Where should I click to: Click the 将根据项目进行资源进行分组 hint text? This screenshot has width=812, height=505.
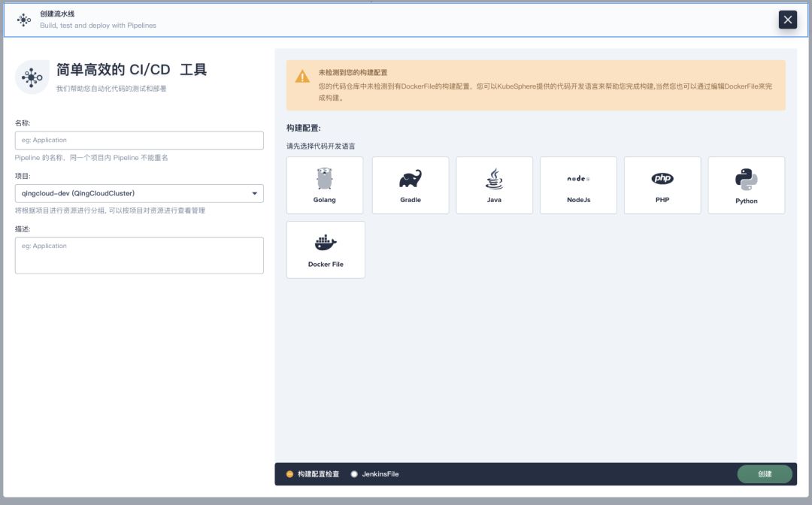(x=110, y=210)
